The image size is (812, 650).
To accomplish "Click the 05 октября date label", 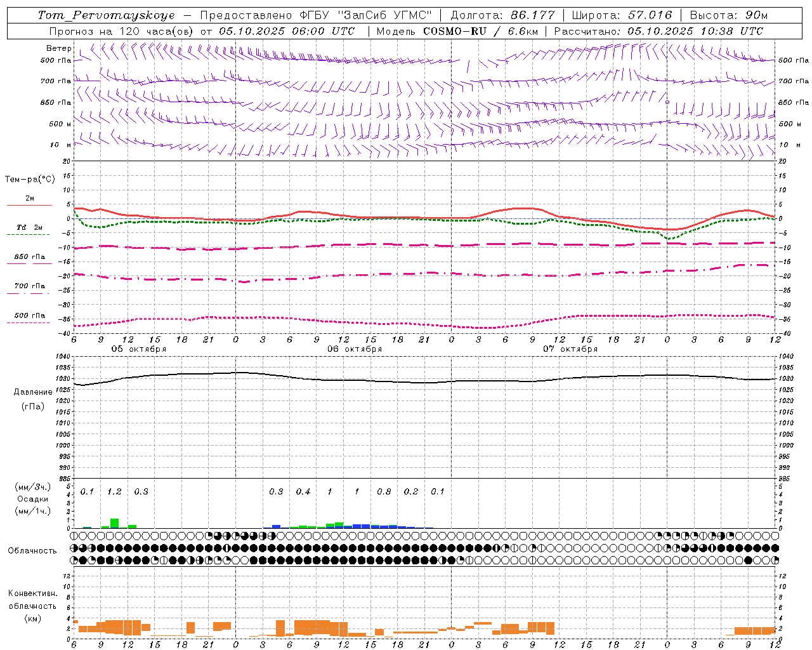I will 139,349.
